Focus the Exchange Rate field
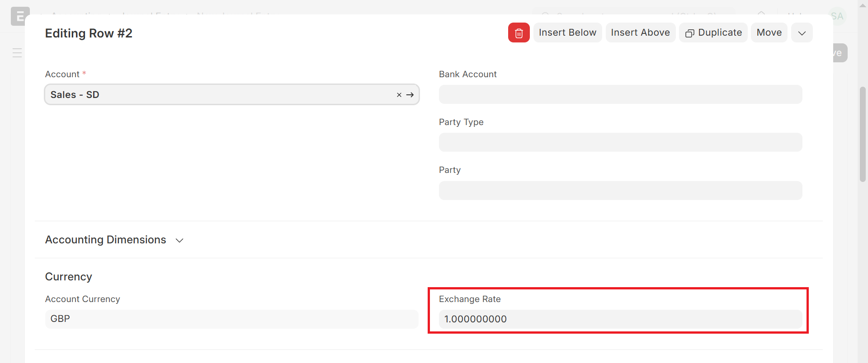 tap(620, 319)
